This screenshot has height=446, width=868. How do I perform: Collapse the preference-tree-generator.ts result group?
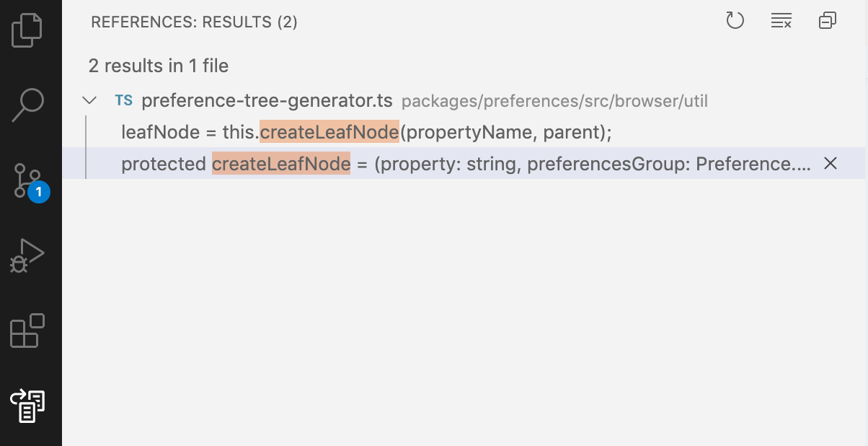[x=89, y=100]
